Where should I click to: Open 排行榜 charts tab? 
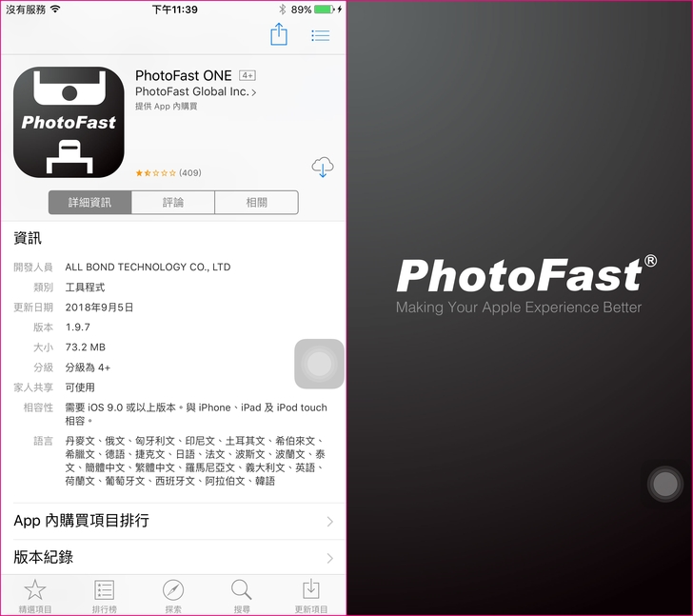click(x=105, y=595)
